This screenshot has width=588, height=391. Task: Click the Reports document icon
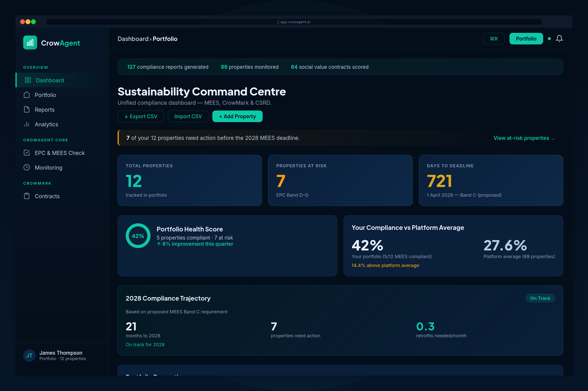coord(27,110)
